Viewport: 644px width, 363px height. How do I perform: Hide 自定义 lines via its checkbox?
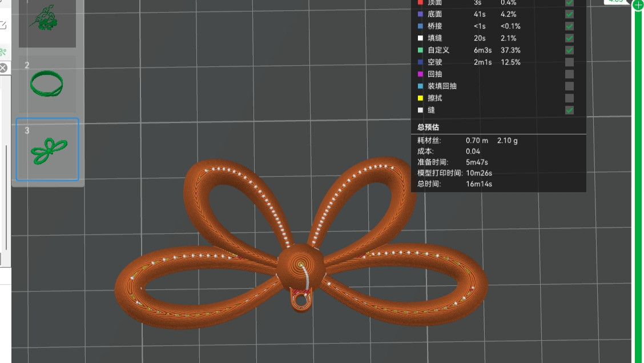(x=569, y=50)
